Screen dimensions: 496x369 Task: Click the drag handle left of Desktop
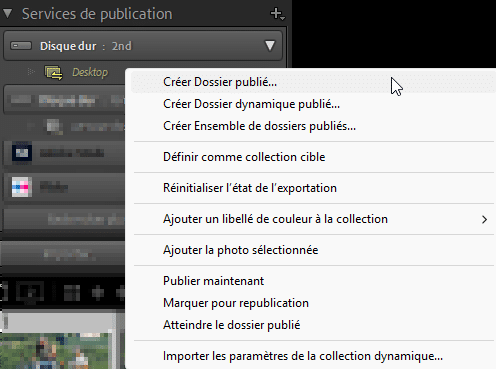31,72
